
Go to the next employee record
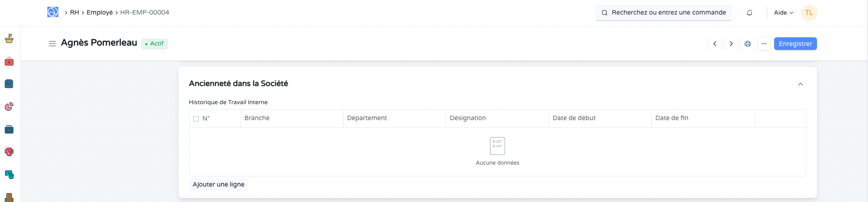(731, 44)
